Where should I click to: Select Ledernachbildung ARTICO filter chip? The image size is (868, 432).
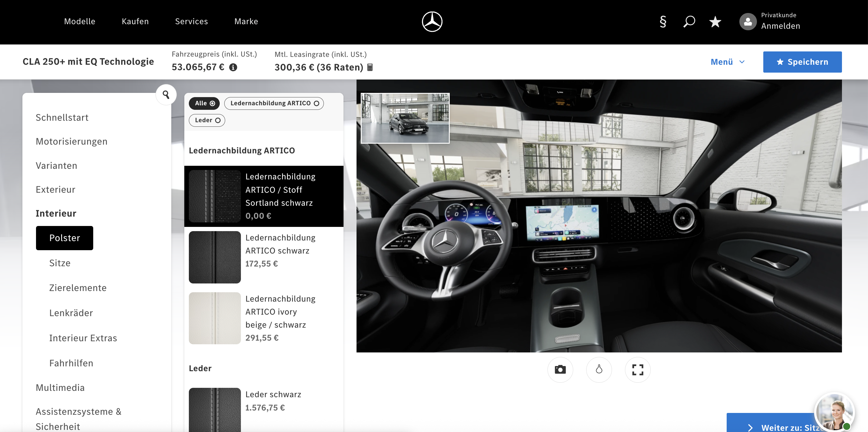coord(274,103)
